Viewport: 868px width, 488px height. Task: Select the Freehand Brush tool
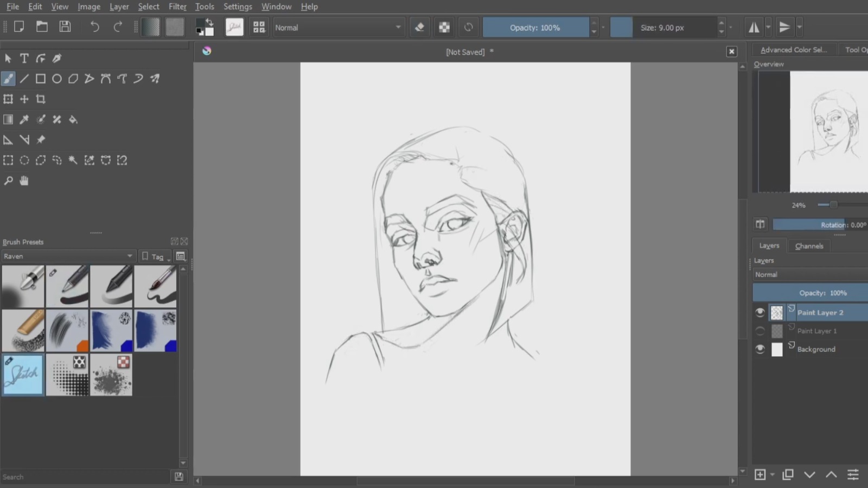8,79
